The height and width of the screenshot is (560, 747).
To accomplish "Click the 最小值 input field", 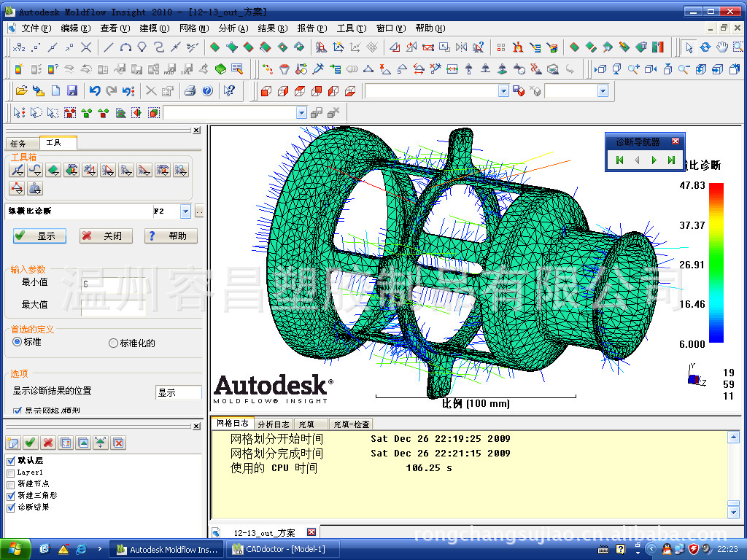I will point(113,284).
